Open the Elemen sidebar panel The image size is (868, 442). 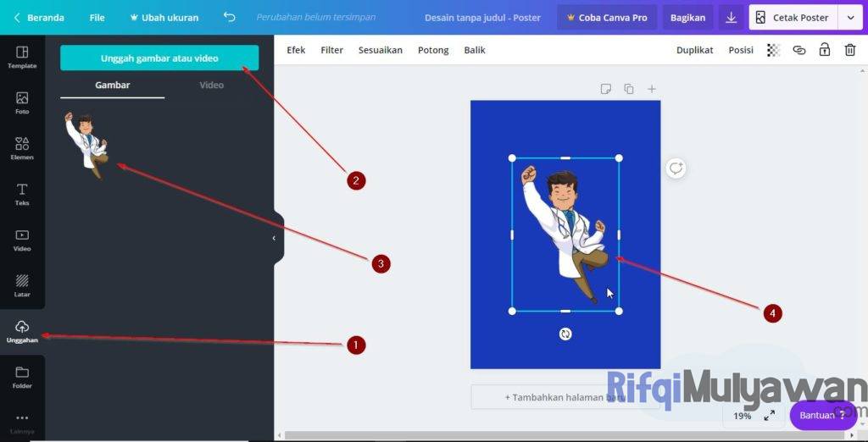(22, 149)
